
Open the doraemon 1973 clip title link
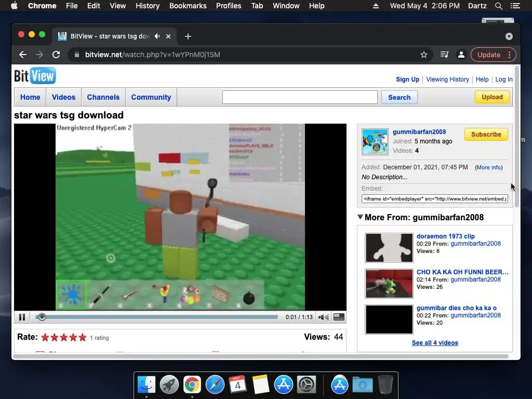tap(445, 236)
